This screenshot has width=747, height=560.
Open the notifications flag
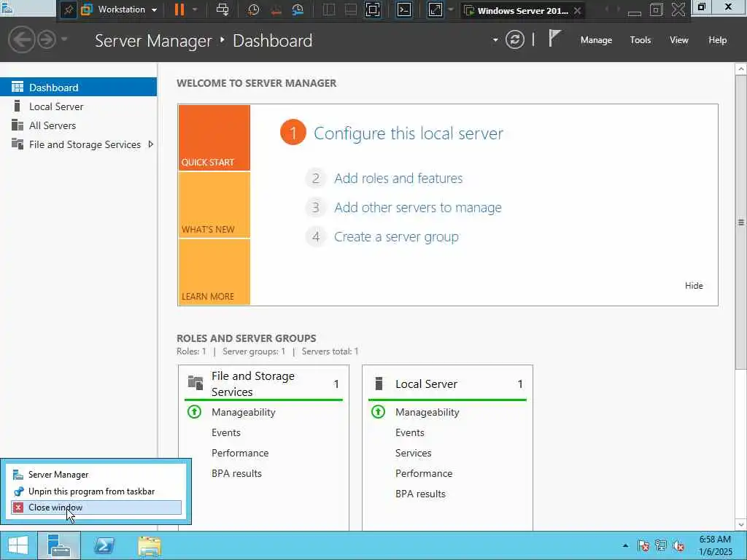(x=554, y=38)
